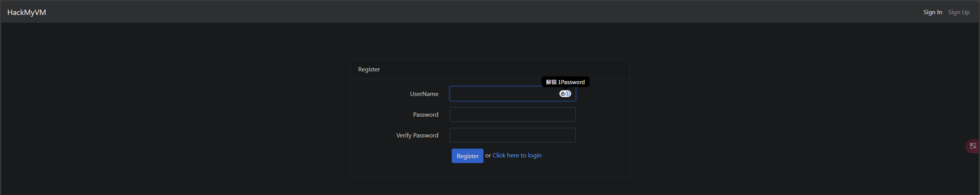Screen dimensions: 980x195
Task: Click the UserName field label
Action: pos(424,94)
